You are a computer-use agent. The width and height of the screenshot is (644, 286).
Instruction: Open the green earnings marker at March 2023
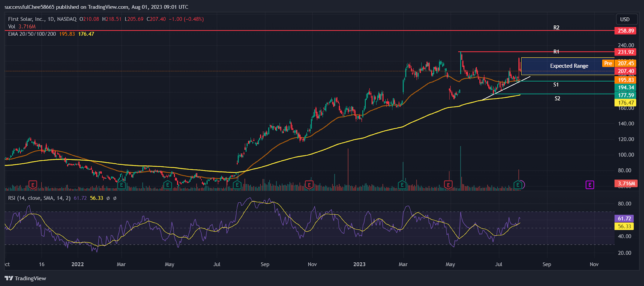pos(402,185)
